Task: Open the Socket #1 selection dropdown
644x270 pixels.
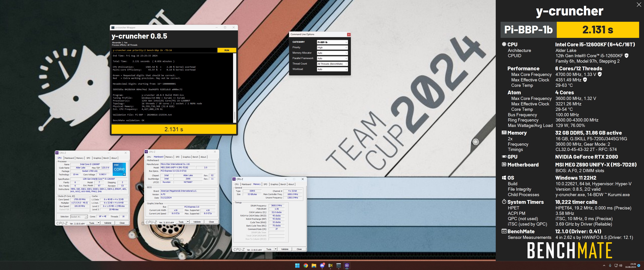Action: (x=79, y=217)
